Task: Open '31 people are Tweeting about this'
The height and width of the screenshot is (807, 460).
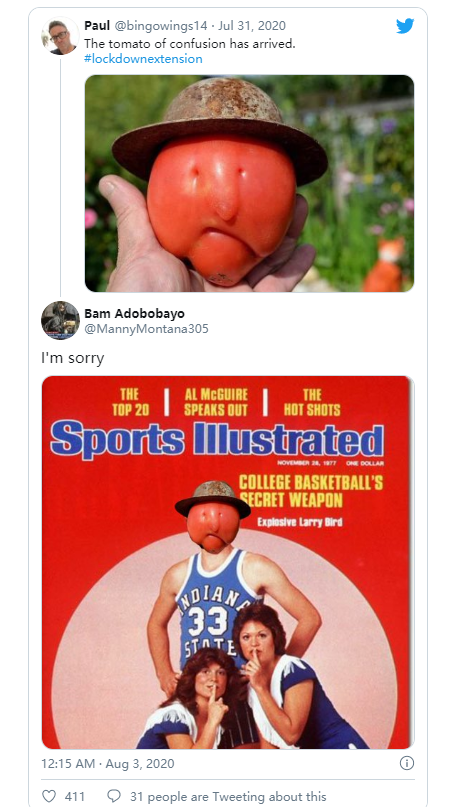Action: coord(228,796)
